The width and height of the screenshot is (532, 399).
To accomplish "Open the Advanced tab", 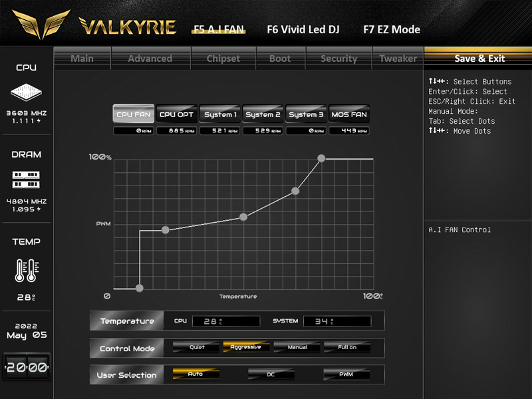I will point(150,59).
